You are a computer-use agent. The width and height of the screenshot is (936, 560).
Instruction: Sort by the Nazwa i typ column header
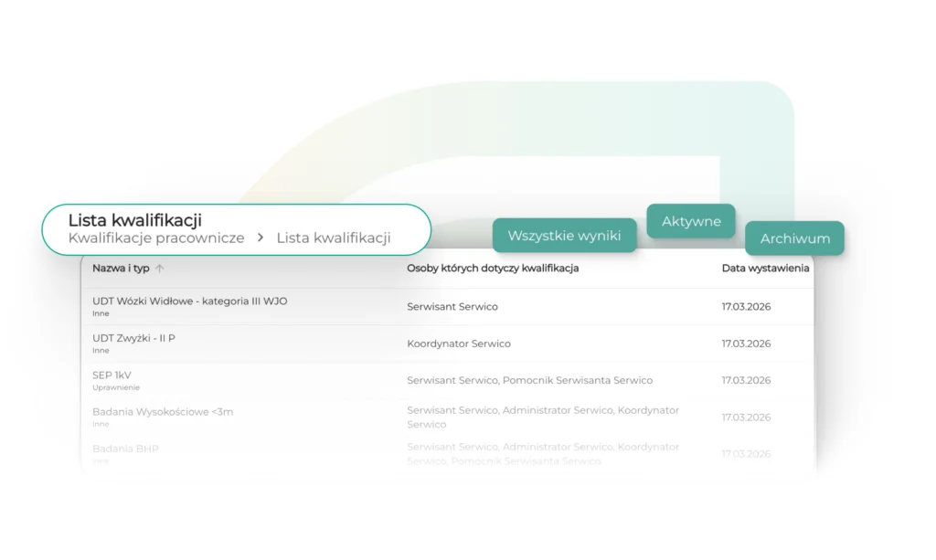pyautogui.click(x=121, y=269)
